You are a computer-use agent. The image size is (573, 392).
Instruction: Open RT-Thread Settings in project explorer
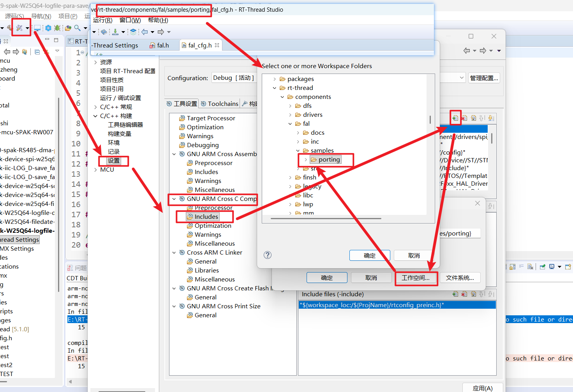[19, 240]
